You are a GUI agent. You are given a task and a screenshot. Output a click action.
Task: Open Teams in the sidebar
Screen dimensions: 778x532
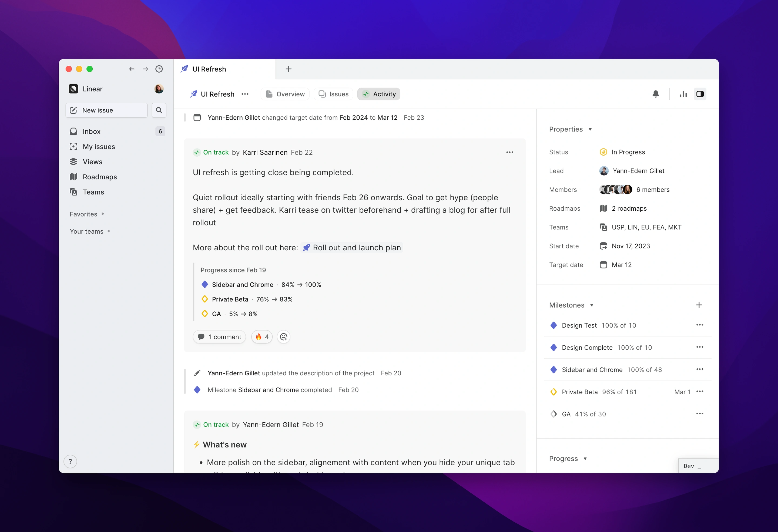click(x=117, y=192)
